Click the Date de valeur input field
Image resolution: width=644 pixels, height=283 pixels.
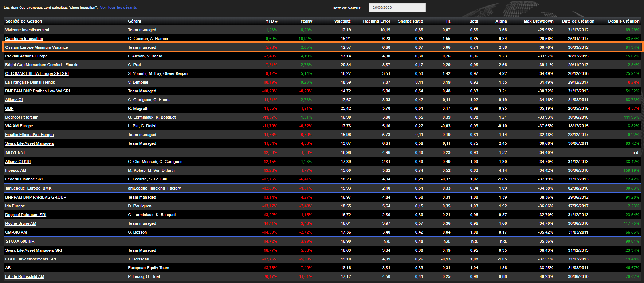397,8
